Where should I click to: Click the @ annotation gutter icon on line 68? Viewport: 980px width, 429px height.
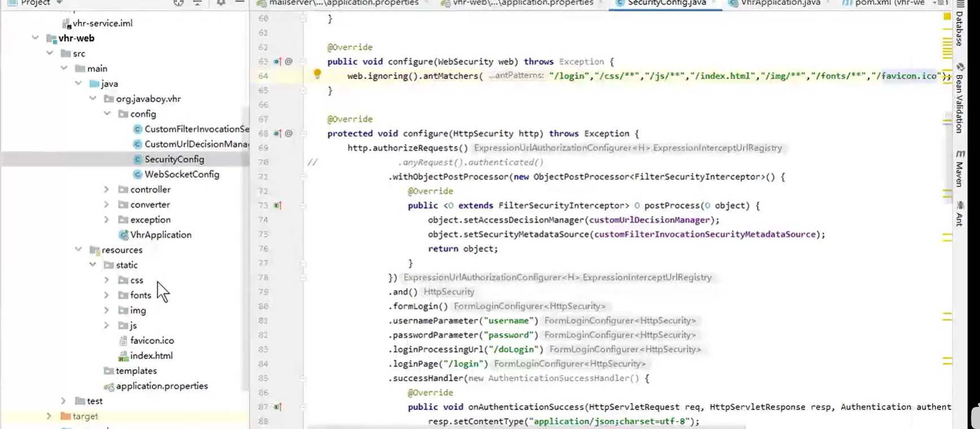289,133
